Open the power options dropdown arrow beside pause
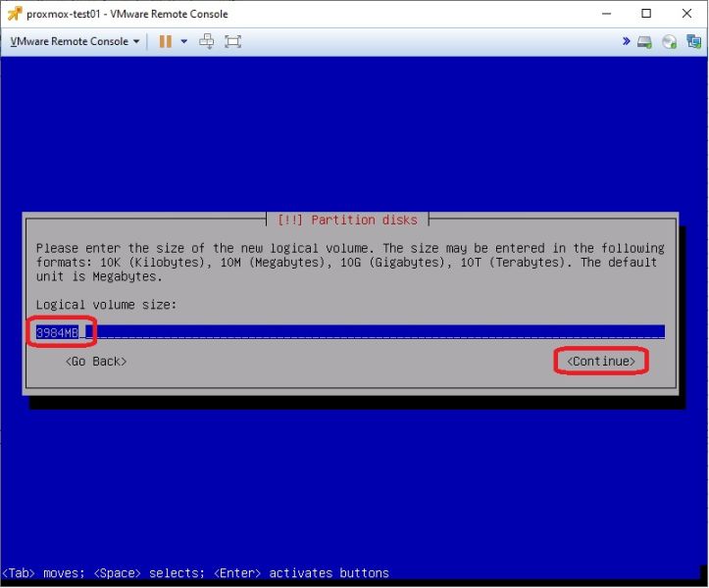Viewport: 709px width, 588px height. click(x=184, y=41)
